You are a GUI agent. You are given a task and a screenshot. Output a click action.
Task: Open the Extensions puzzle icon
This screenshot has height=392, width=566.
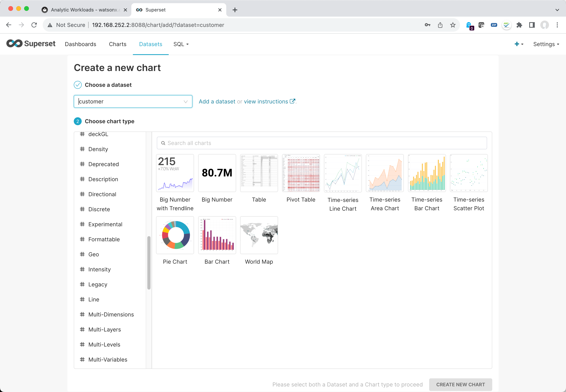[519, 25]
